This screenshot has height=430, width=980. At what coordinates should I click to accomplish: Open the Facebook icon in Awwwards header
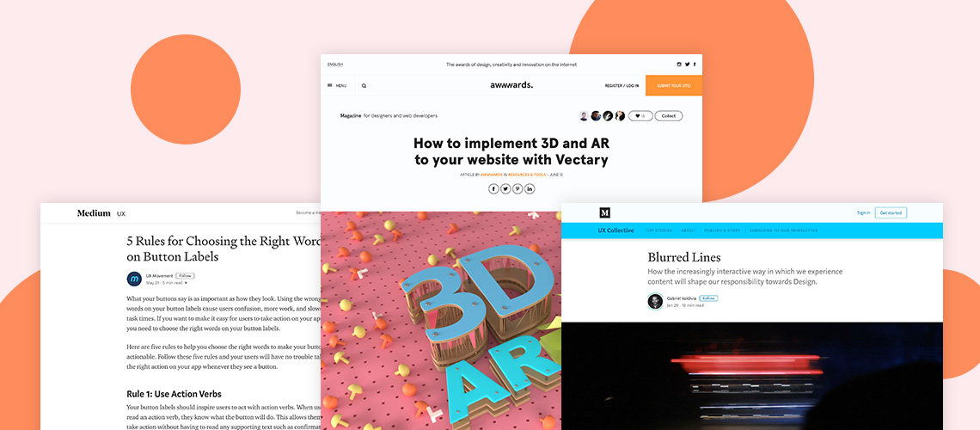pyautogui.click(x=694, y=64)
